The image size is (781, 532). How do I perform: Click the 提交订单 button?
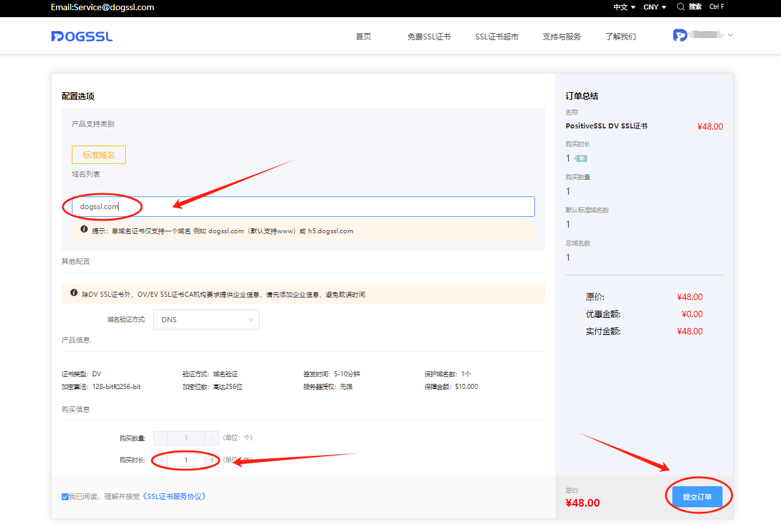(697, 497)
